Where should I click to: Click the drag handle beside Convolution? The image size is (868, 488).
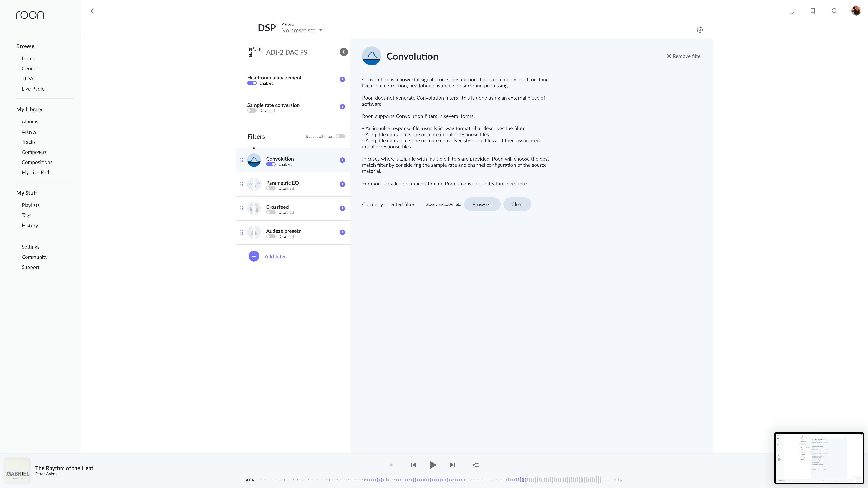click(x=242, y=160)
